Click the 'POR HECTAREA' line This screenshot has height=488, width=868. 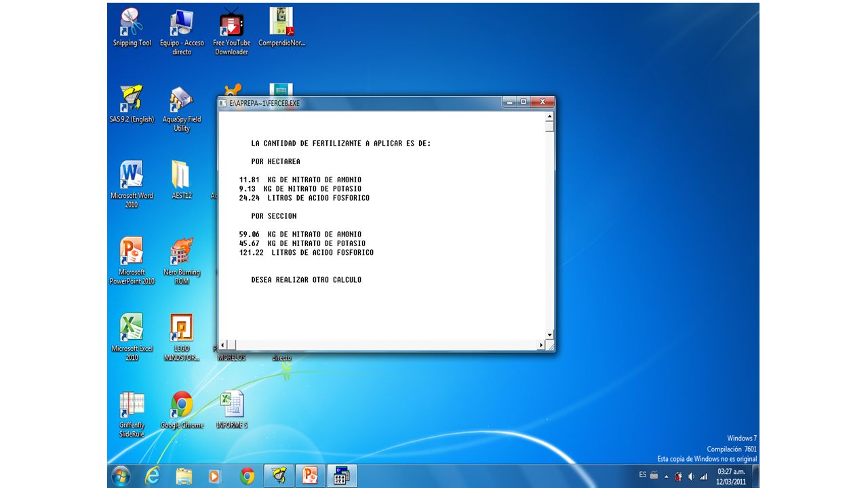click(275, 162)
